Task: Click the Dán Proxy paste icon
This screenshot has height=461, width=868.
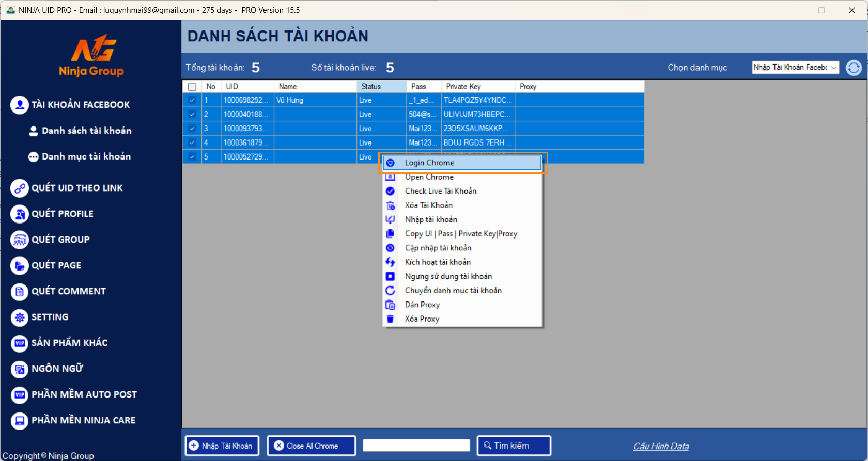Action: pos(391,305)
